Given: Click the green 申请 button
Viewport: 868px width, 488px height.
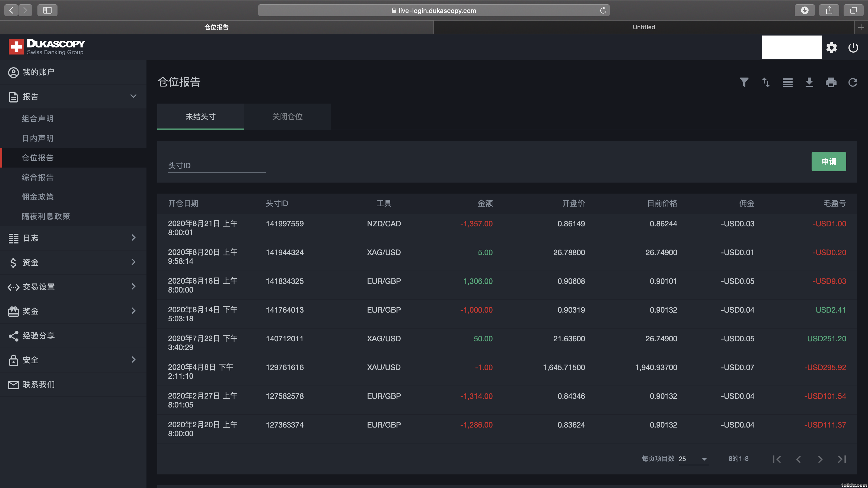Looking at the screenshot, I should (x=829, y=162).
